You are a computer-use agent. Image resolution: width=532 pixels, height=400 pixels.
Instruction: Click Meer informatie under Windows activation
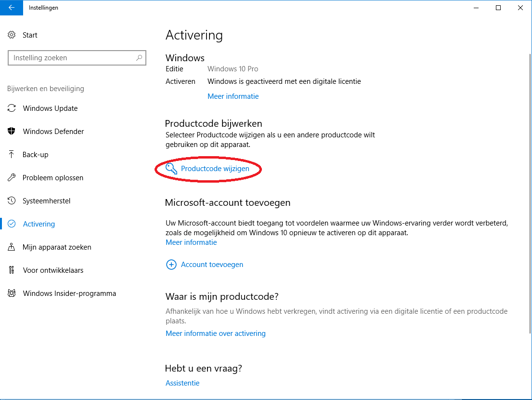(x=233, y=96)
